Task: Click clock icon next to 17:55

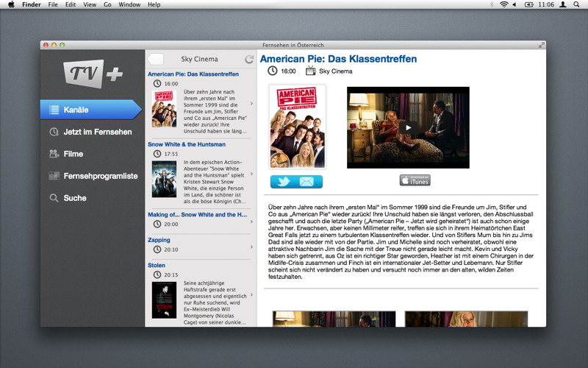Action: [x=157, y=154]
